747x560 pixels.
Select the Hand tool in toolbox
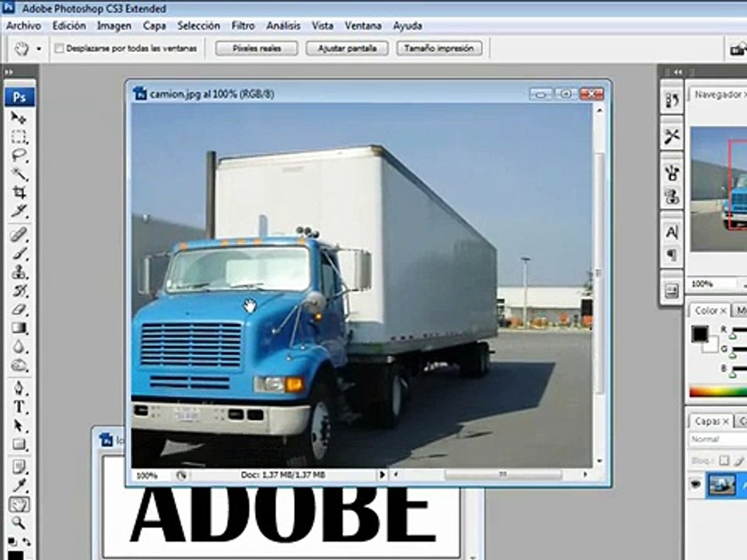(19, 505)
